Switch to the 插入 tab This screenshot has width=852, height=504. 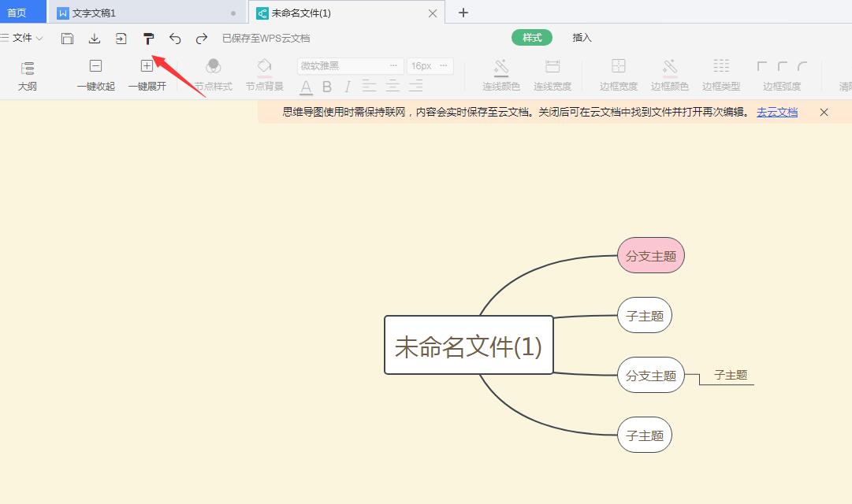tap(581, 37)
